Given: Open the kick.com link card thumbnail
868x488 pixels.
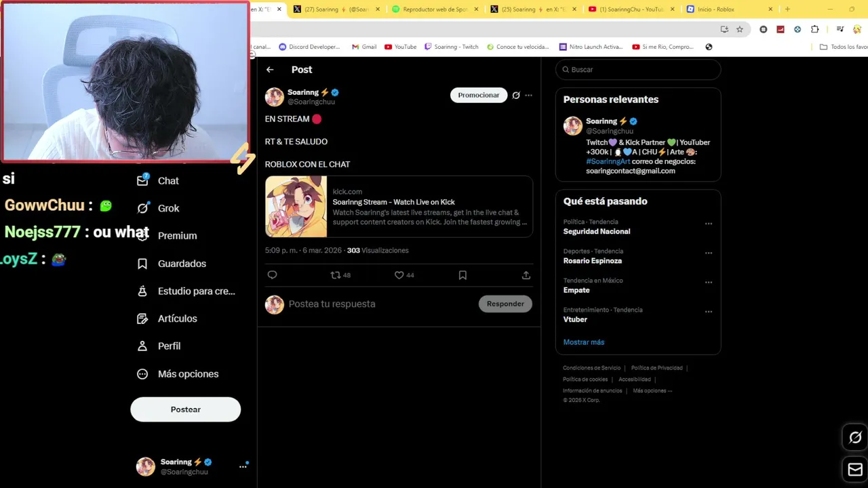Looking at the screenshot, I should pos(296,207).
